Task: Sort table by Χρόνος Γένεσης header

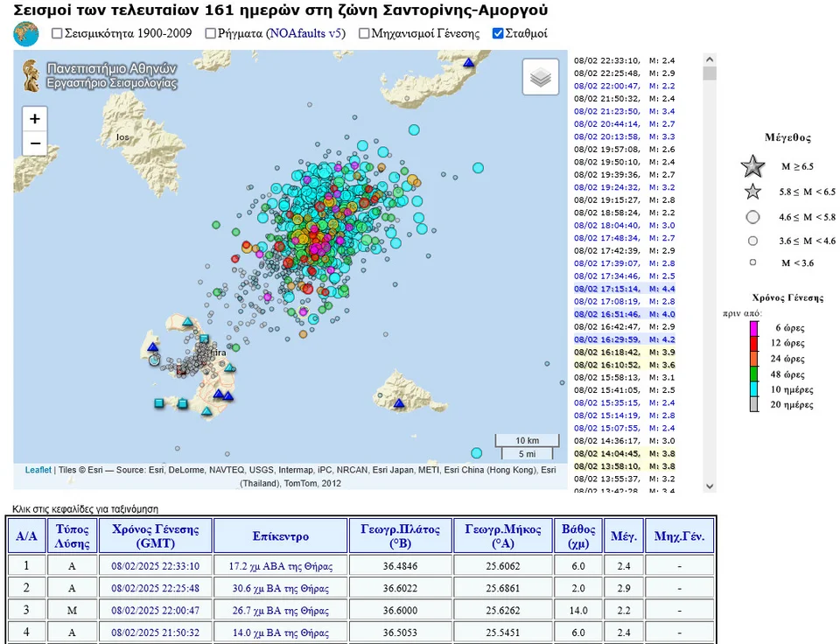Action: (x=156, y=535)
